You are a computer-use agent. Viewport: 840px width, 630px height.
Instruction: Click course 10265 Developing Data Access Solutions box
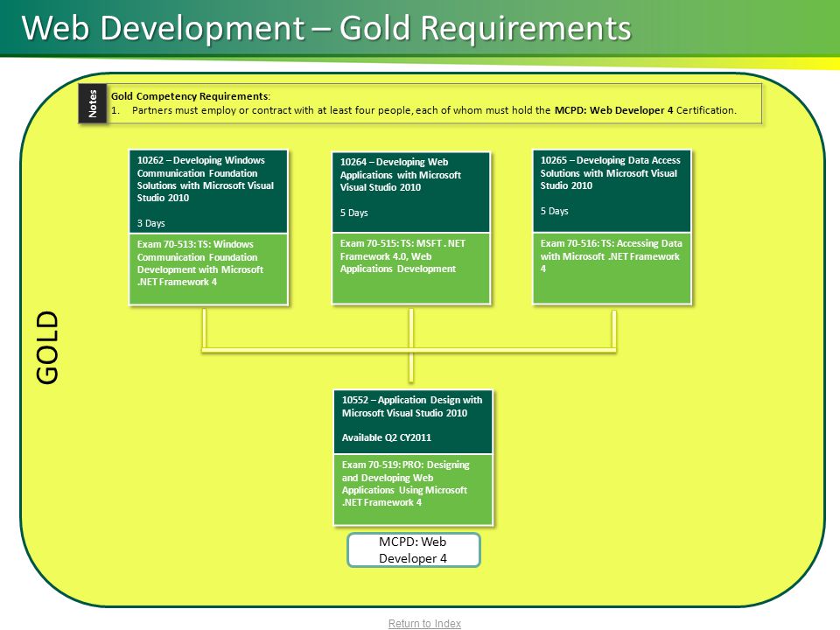pyautogui.click(x=612, y=192)
